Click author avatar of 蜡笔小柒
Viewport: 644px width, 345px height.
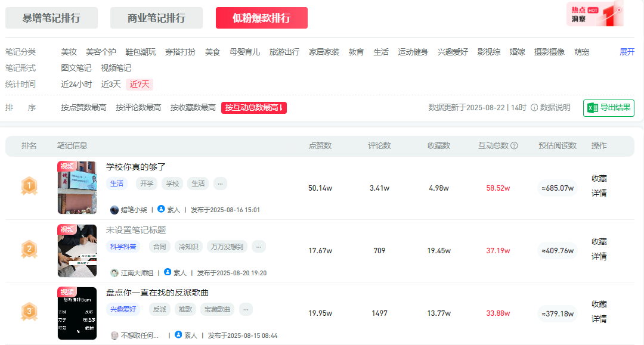coord(114,210)
